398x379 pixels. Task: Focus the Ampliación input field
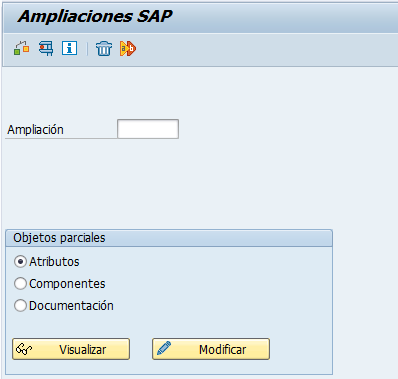click(148, 129)
